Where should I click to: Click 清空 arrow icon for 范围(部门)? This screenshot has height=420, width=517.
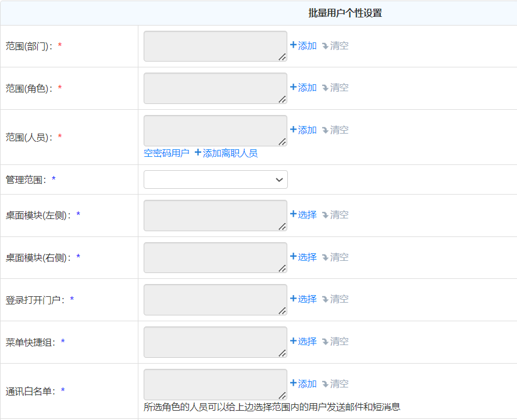click(x=325, y=46)
